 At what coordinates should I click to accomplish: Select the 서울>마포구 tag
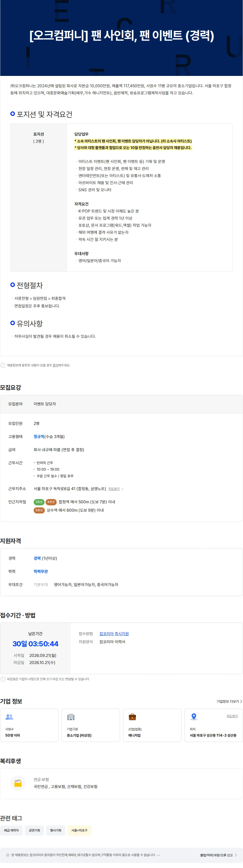(79, 831)
